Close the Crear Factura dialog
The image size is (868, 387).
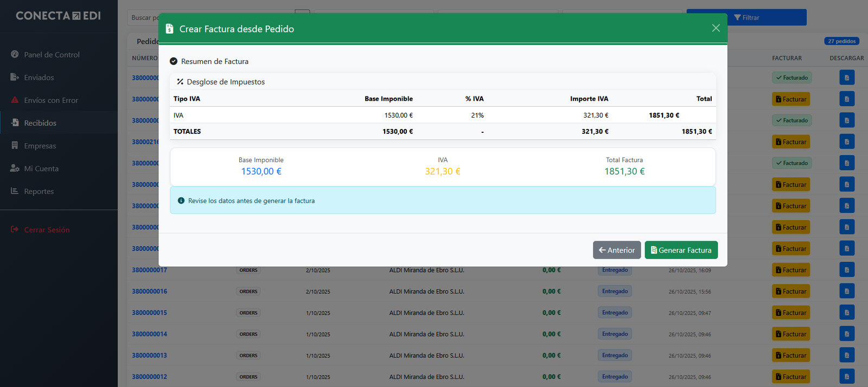click(x=716, y=28)
